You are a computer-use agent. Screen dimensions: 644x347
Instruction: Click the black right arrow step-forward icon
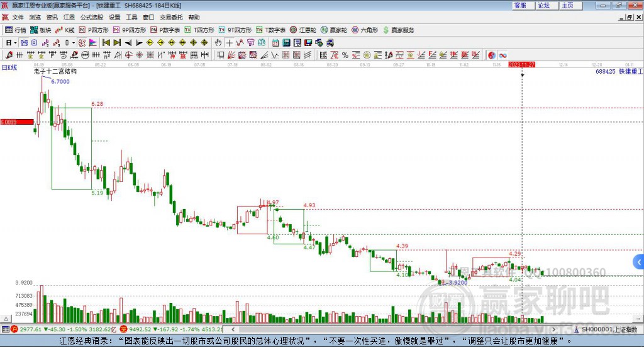[x=139, y=43]
